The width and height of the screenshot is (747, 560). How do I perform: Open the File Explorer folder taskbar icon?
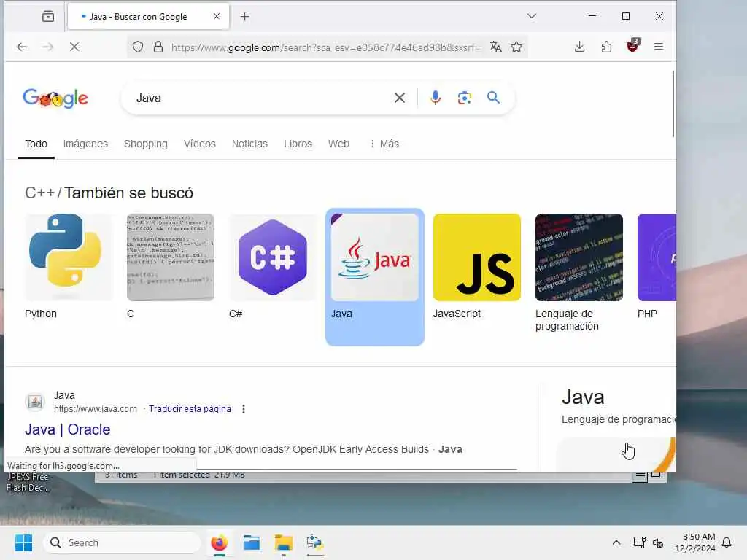284,542
